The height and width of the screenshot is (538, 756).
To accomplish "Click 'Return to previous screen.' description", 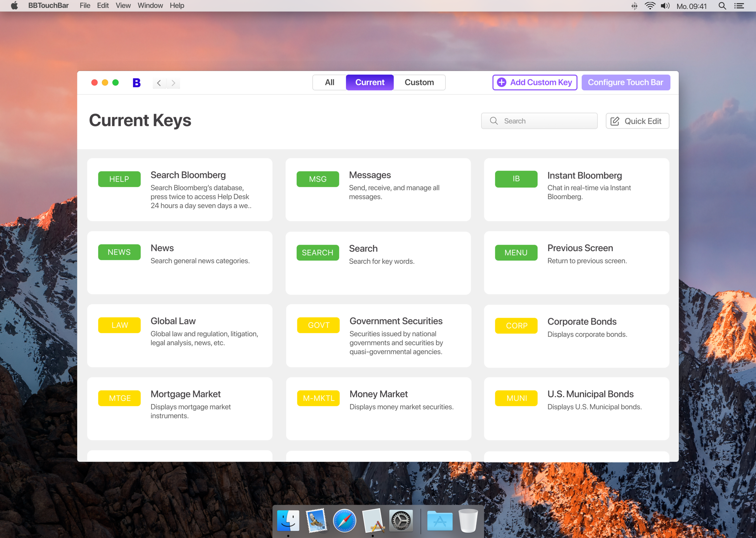I will coord(587,261).
